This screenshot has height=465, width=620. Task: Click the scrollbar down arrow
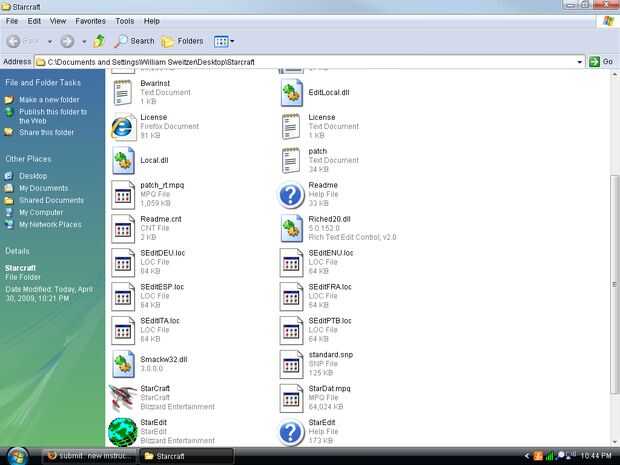point(614,442)
